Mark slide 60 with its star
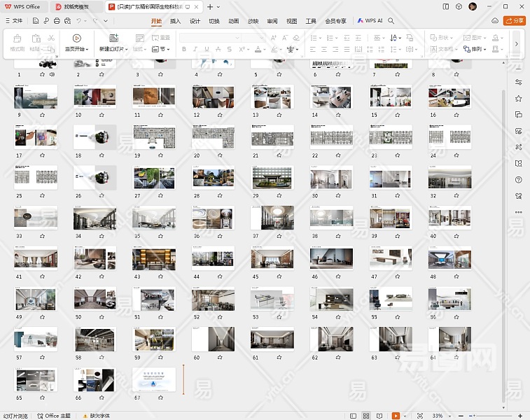The width and height of the screenshot is (530, 420). coord(219,358)
